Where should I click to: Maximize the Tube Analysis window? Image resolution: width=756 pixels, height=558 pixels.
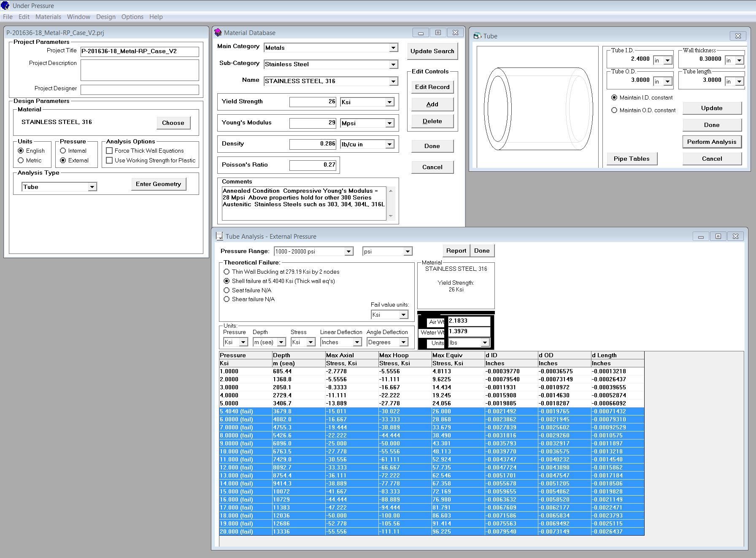pos(718,236)
